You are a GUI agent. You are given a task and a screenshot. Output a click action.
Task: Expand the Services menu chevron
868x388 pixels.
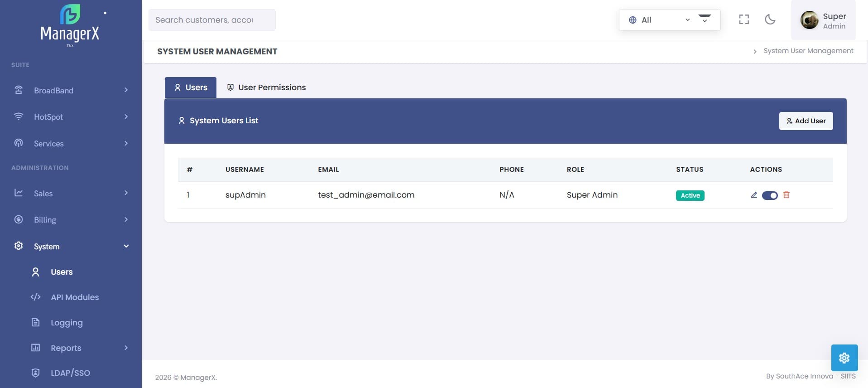pyautogui.click(x=126, y=143)
